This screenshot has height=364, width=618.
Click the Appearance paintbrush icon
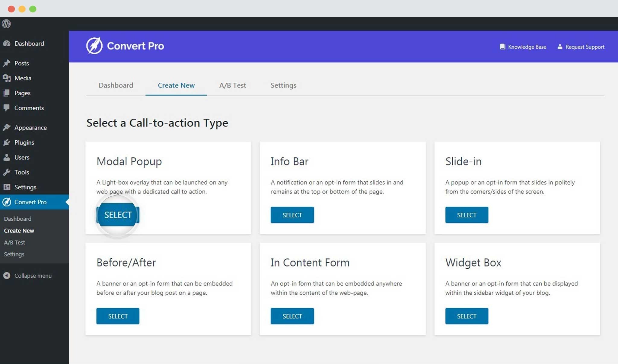pyautogui.click(x=7, y=127)
